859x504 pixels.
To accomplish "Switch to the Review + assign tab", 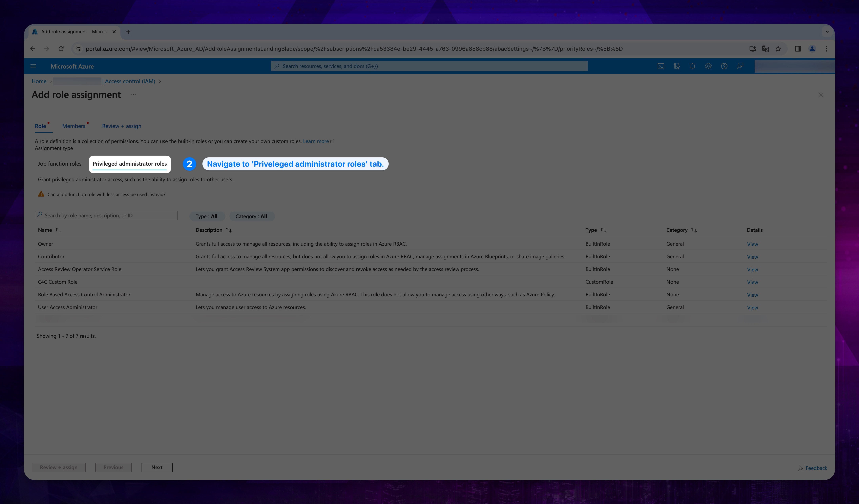I will click(122, 126).
